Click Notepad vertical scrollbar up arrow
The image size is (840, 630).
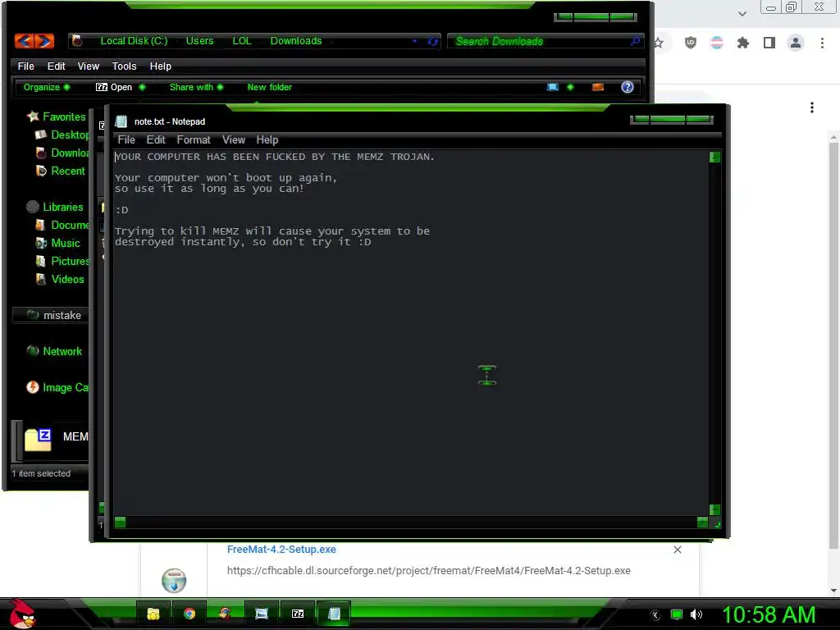(714, 157)
